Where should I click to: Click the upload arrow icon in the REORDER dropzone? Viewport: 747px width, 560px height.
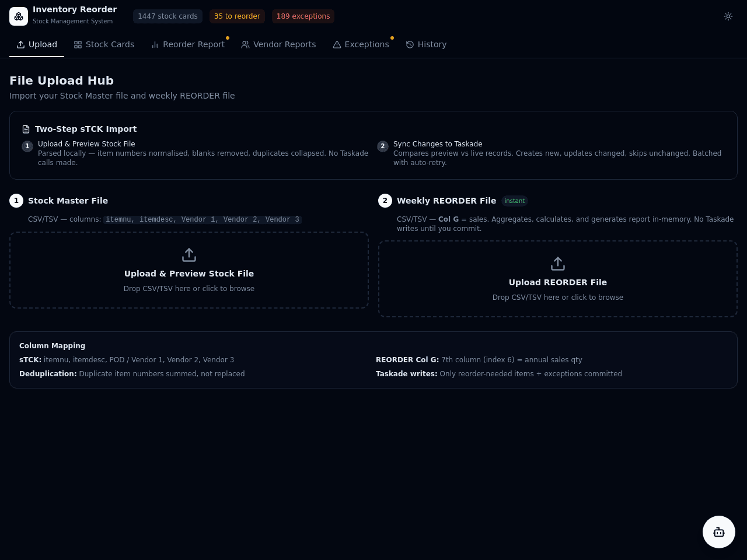pyautogui.click(x=558, y=264)
